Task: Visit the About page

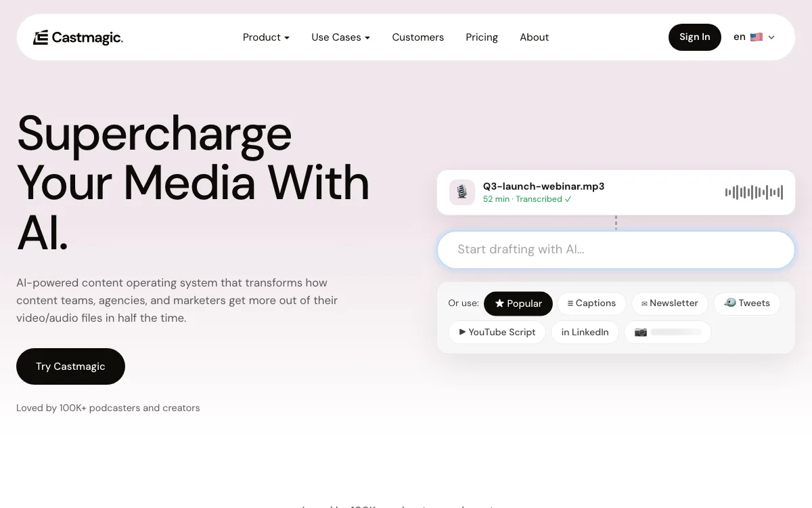Action: [x=534, y=37]
